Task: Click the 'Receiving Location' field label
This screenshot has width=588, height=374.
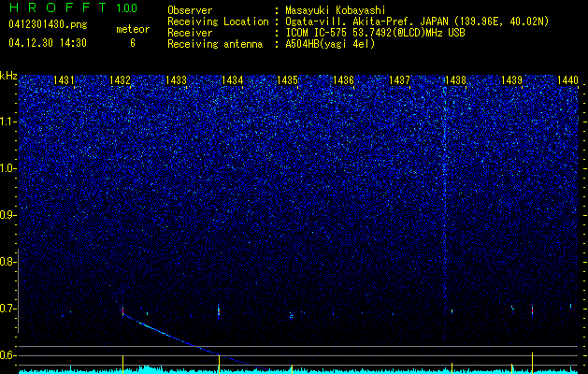Action: 218,22
